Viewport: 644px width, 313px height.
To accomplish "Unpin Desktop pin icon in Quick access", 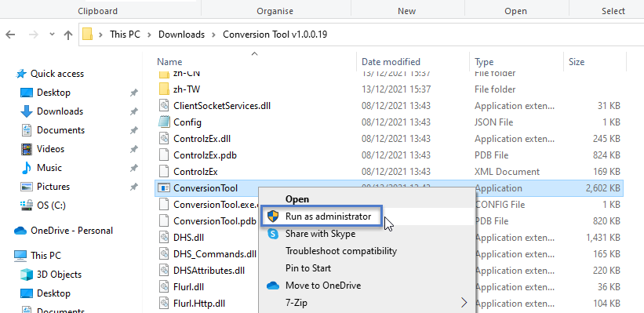I will click(133, 93).
